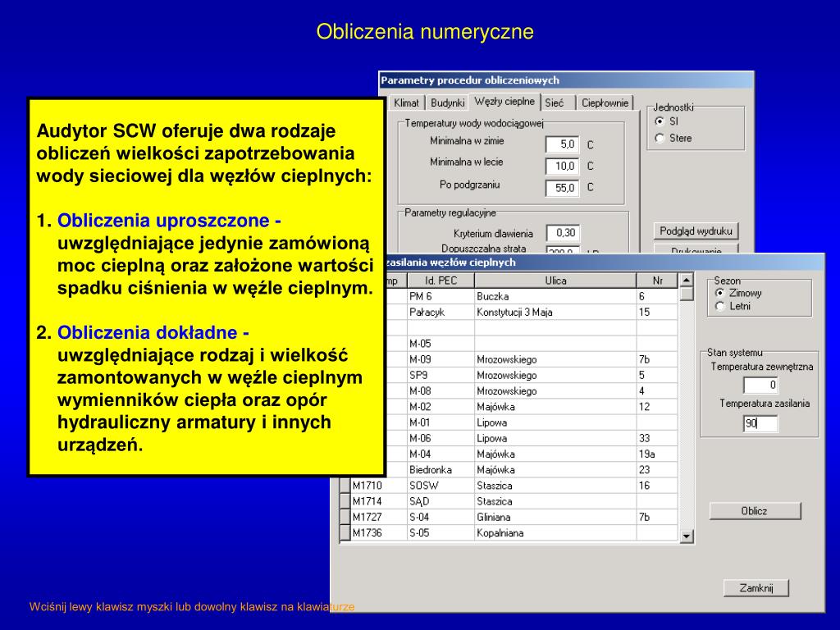Click the Po podgrzaniu temperature field
Viewport: 840px width, 630px height.
(562, 188)
